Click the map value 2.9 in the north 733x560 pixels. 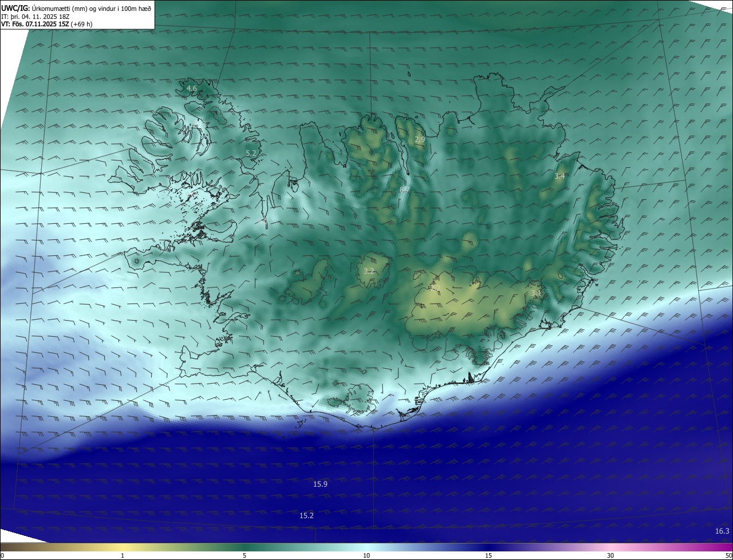point(420,139)
